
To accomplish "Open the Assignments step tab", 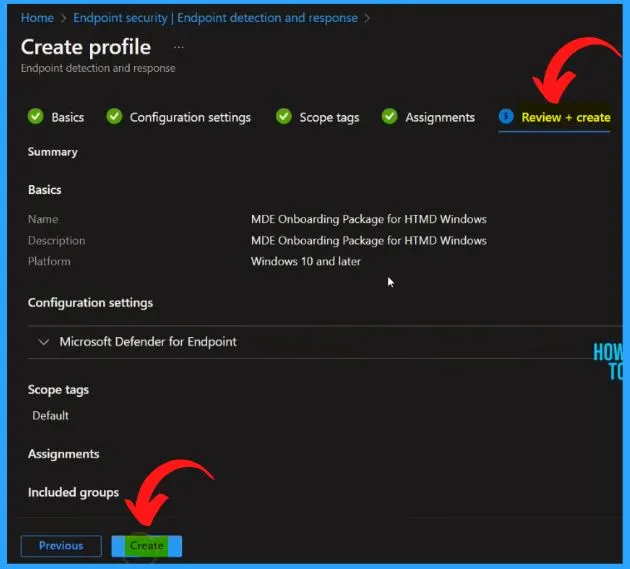I will coord(440,117).
